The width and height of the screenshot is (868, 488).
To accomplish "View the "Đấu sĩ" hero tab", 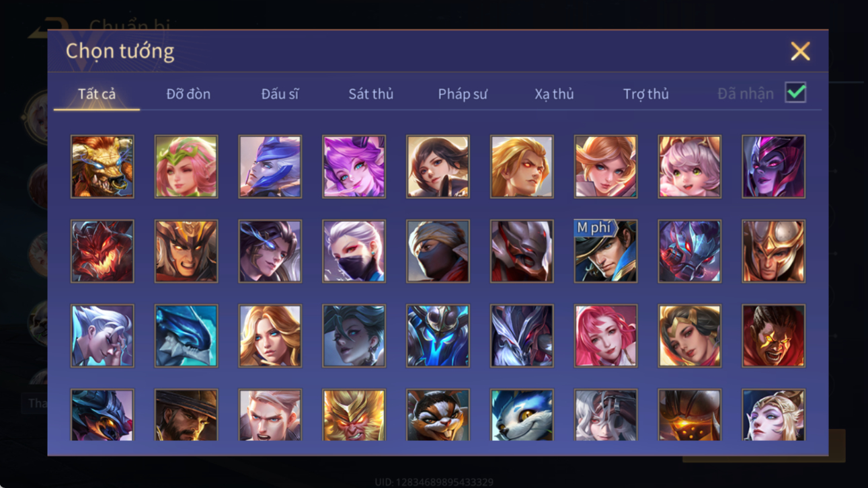I will pyautogui.click(x=280, y=94).
